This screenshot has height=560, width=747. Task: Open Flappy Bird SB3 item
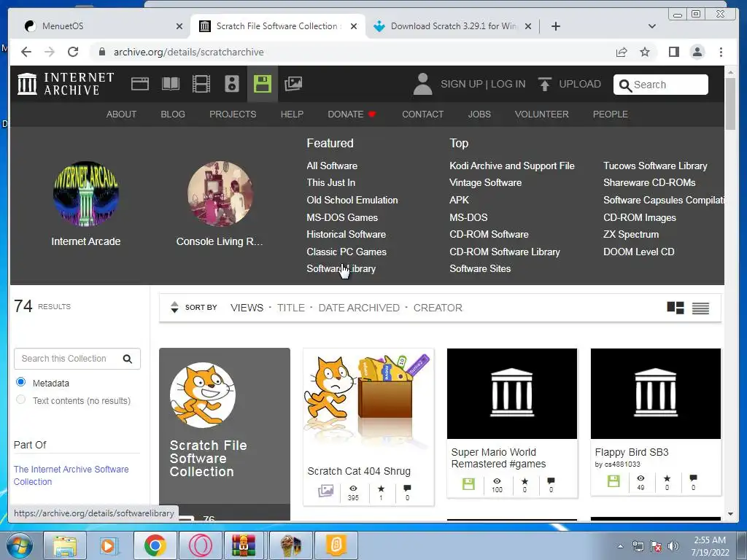pos(656,422)
